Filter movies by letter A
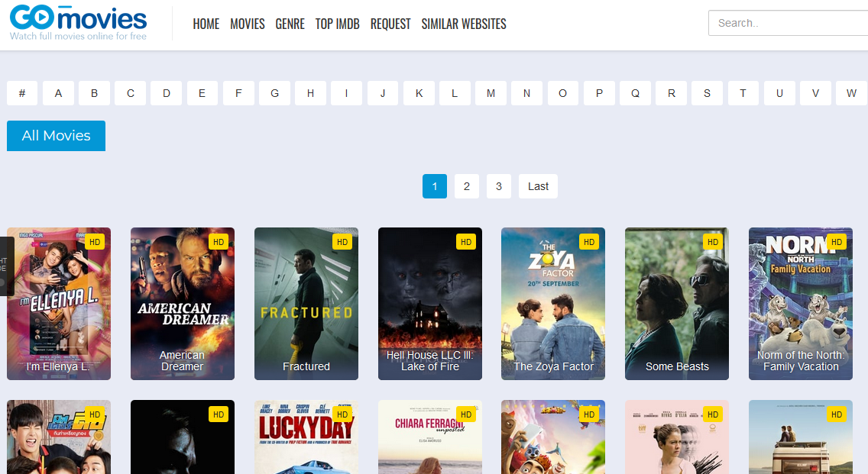 pyautogui.click(x=58, y=93)
